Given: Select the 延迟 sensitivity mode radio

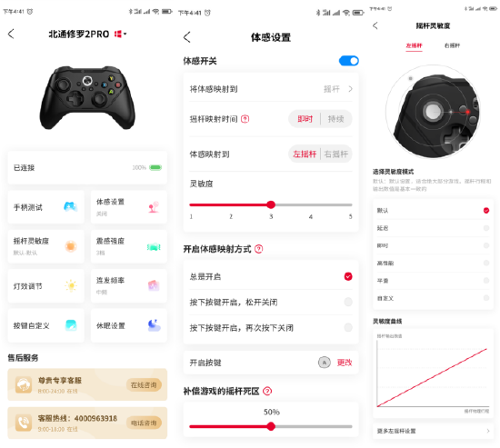Looking at the screenshot, I should click(486, 228).
